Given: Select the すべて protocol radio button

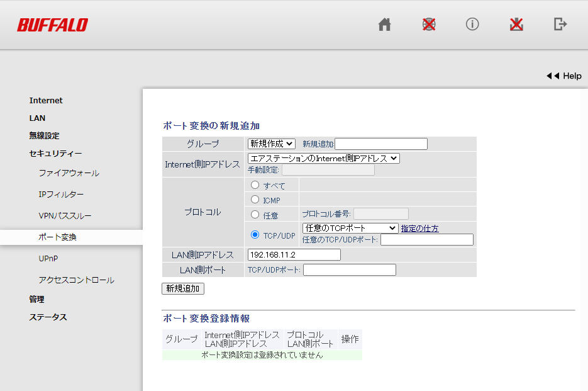Looking at the screenshot, I should tap(255, 184).
